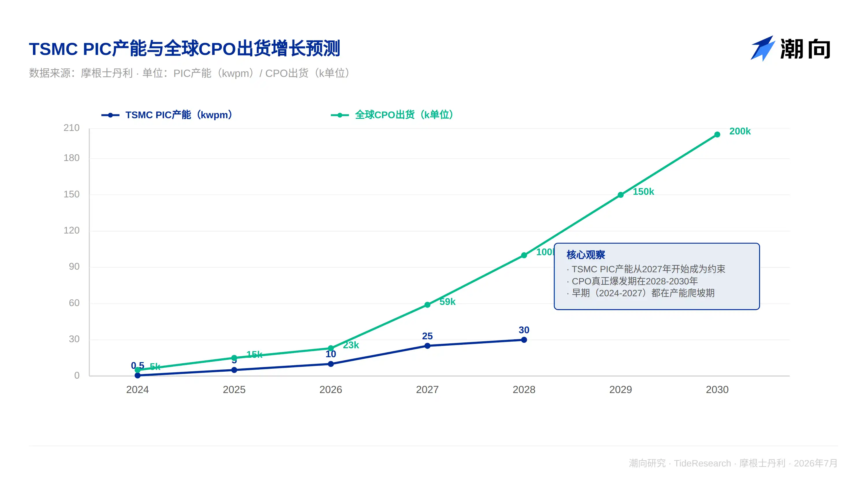Select the 150k green data point
The height and width of the screenshot is (504, 867).
coord(620,195)
